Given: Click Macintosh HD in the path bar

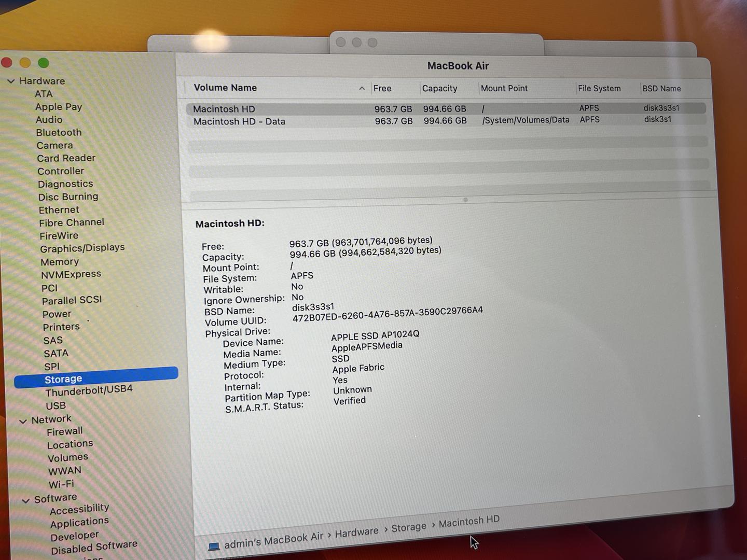Looking at the screenshot, I should point(469,521).
